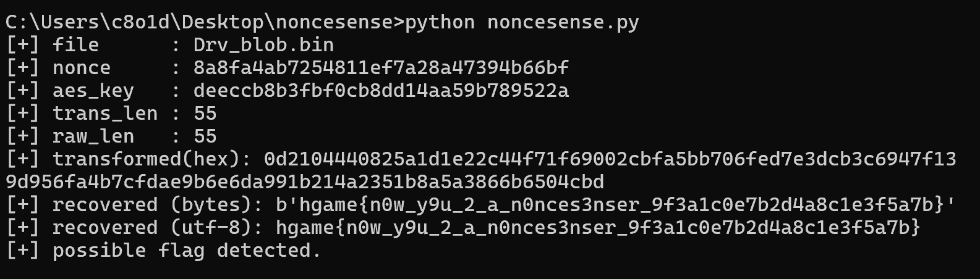Screen dimensions: 980x279
Task: Click the "trans_len" label text
Action: (105, 114)
